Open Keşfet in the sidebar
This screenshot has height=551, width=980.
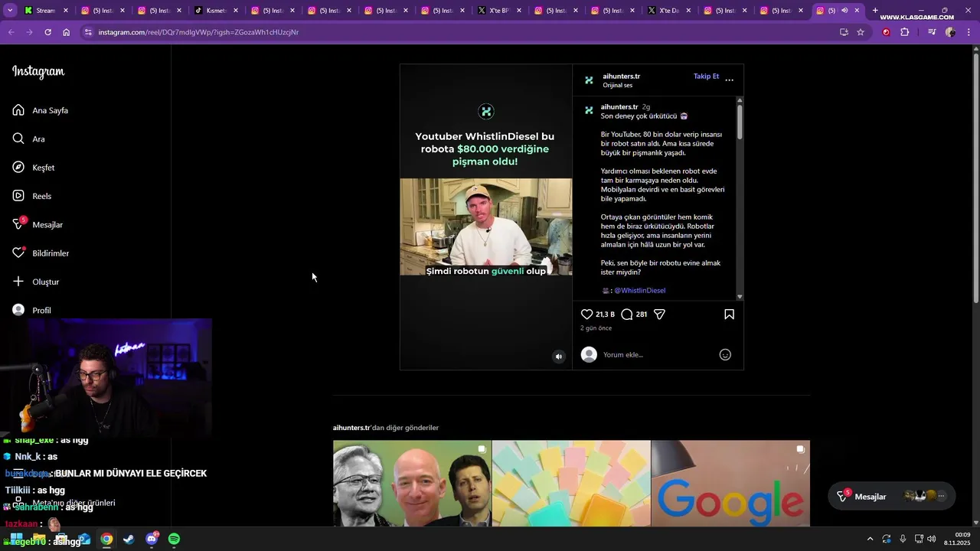34,168
